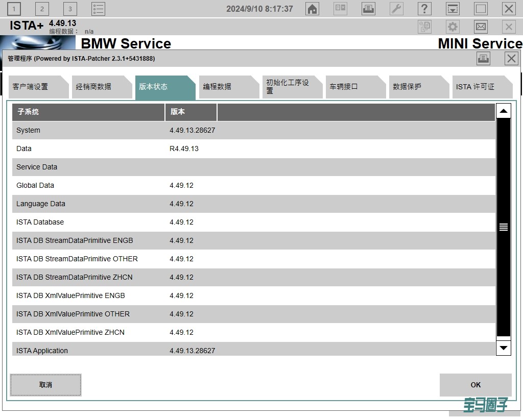Grab the scrollbar thumb handle
523x420 pixels.
click(x=504, y=228)
